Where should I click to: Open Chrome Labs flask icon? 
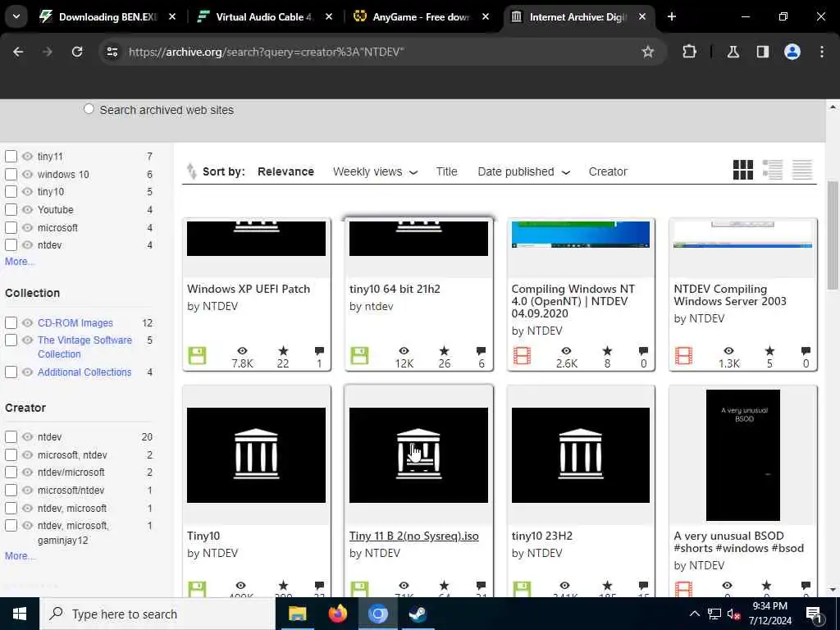[733, 52]
